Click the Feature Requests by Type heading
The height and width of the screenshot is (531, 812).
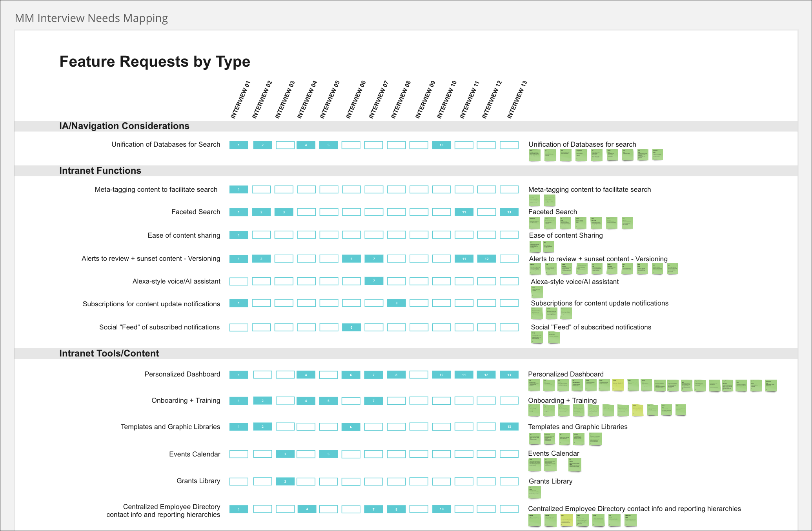point(155,62)
